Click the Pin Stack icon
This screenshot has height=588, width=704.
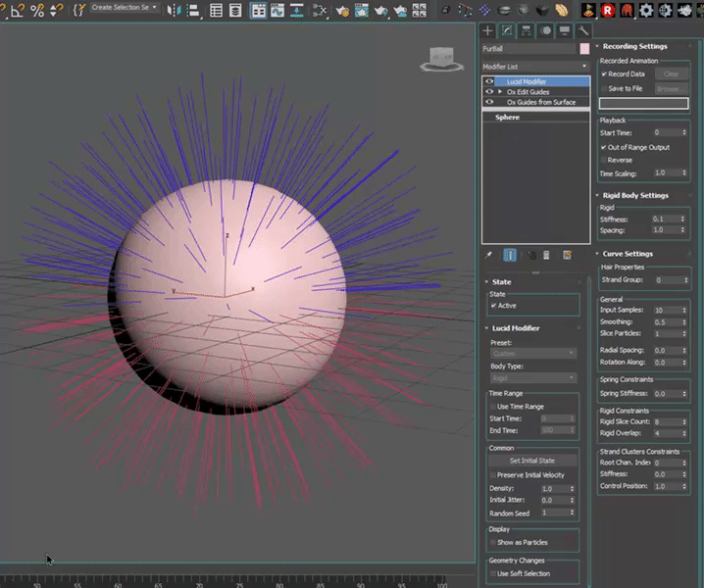pyautogui.click(x=489, y=255)
